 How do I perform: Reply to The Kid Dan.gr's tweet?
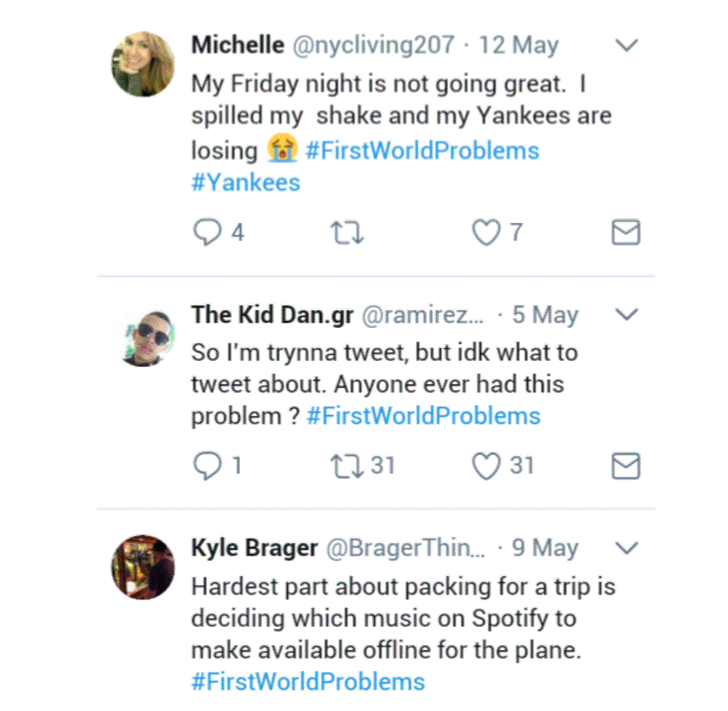[x=208, y=466]
